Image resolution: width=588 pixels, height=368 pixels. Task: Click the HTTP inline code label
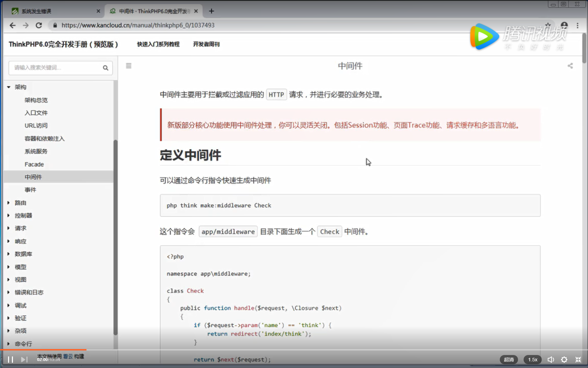276,95
